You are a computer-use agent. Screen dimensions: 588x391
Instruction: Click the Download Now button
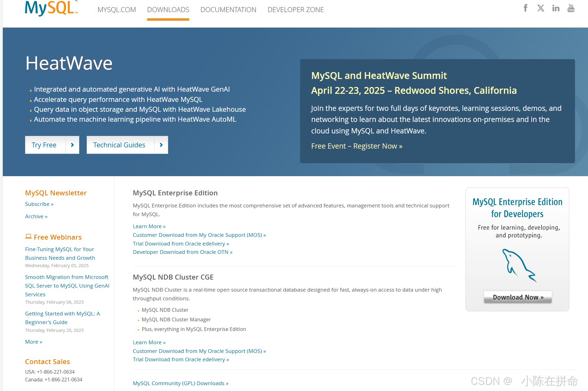(x=518, y=297)
